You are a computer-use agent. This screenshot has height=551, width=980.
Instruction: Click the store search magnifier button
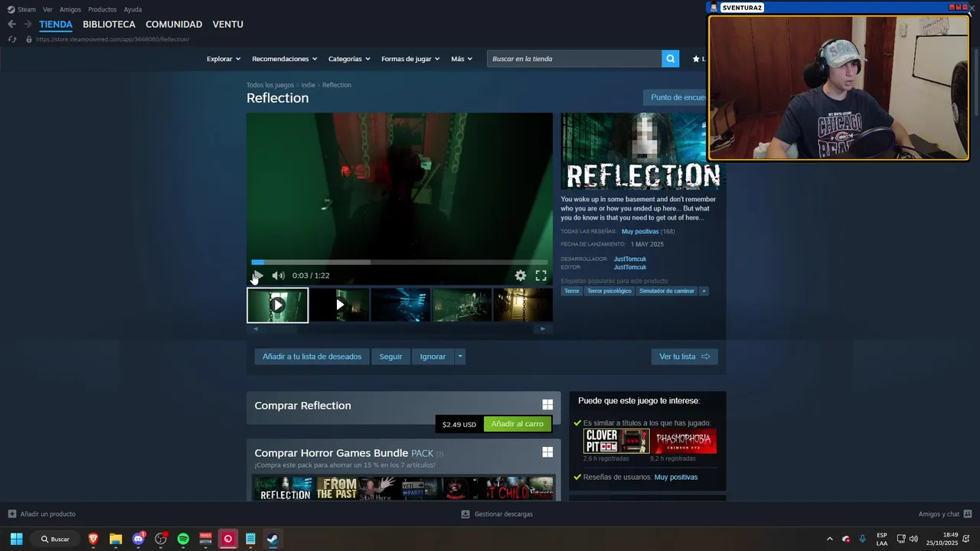click(x=671, y=59)
